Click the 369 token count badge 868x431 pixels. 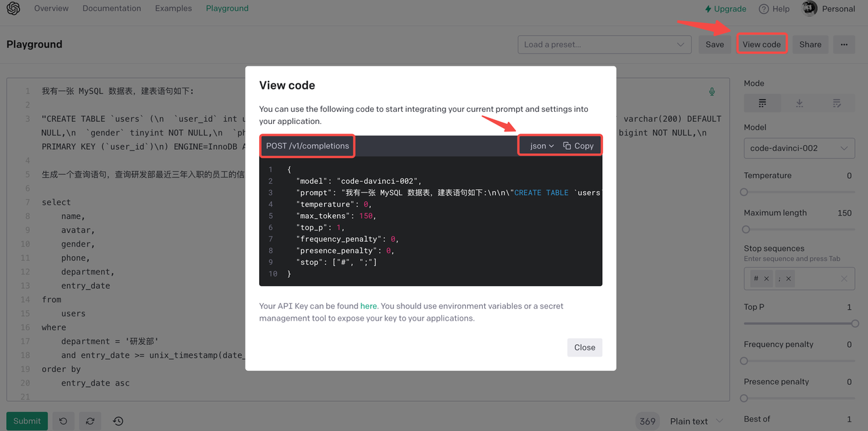pos(648,421)
